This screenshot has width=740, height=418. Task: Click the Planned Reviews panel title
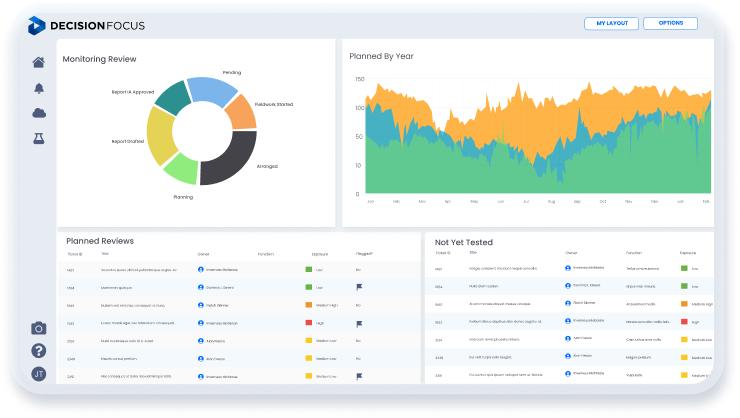coord(100,241)
